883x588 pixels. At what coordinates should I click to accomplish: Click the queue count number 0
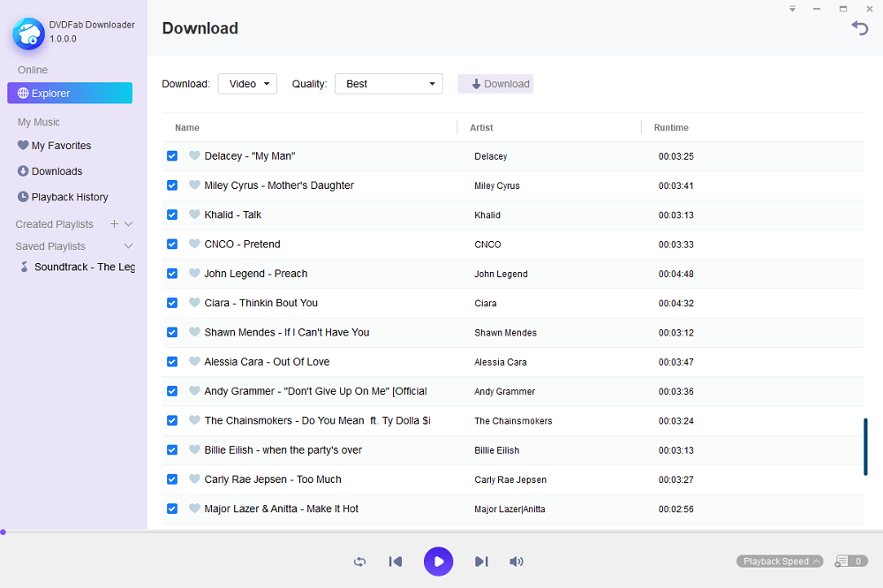point(858,561)
